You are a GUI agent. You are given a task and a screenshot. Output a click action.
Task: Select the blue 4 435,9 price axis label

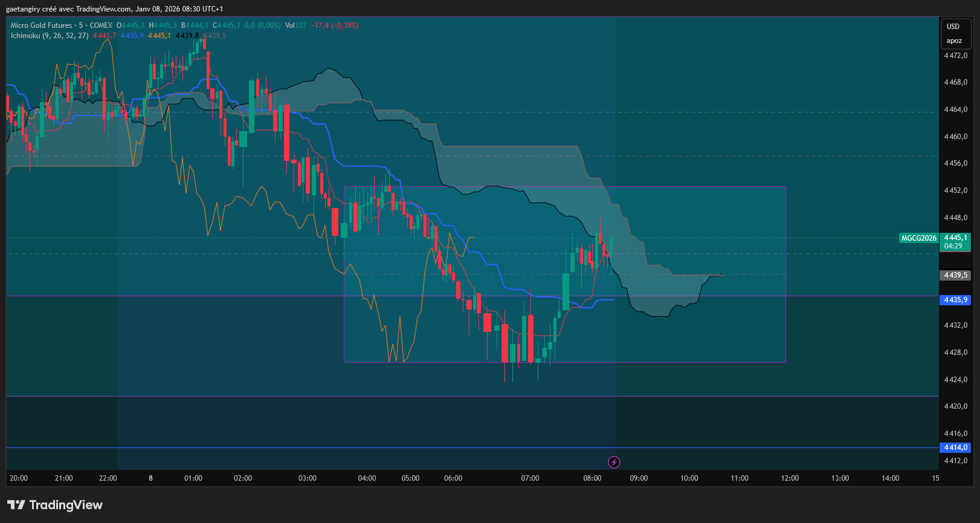pos(955,300)
